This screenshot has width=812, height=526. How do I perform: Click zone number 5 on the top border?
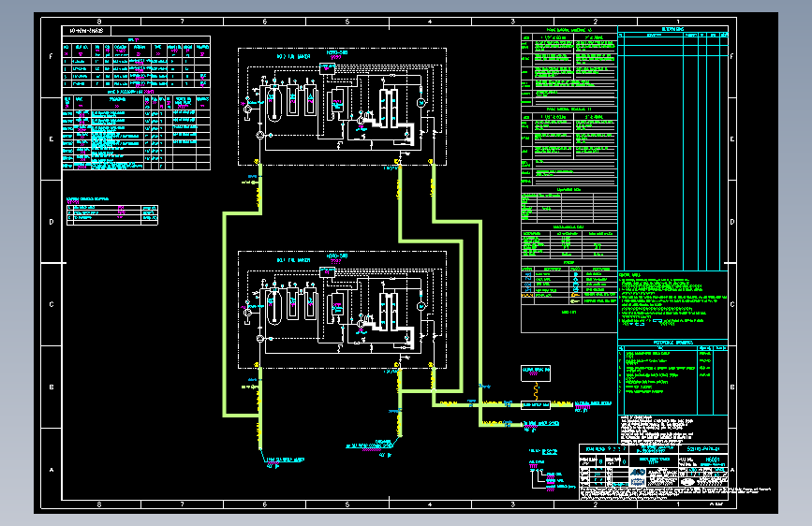pyautogui.click(x=347, y=22)
